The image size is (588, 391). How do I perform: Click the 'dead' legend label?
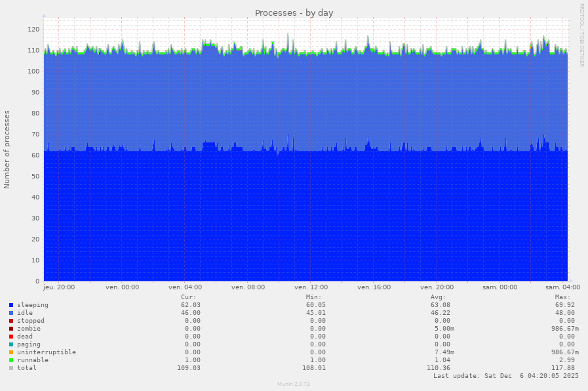click(x=25, y=337)
